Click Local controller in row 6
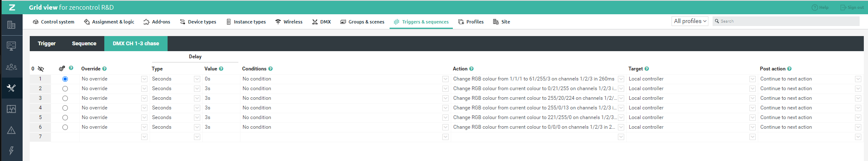Image resolution: width=868 pixels, height=161 pixels. pyautogui.click(x=646, y=127)
